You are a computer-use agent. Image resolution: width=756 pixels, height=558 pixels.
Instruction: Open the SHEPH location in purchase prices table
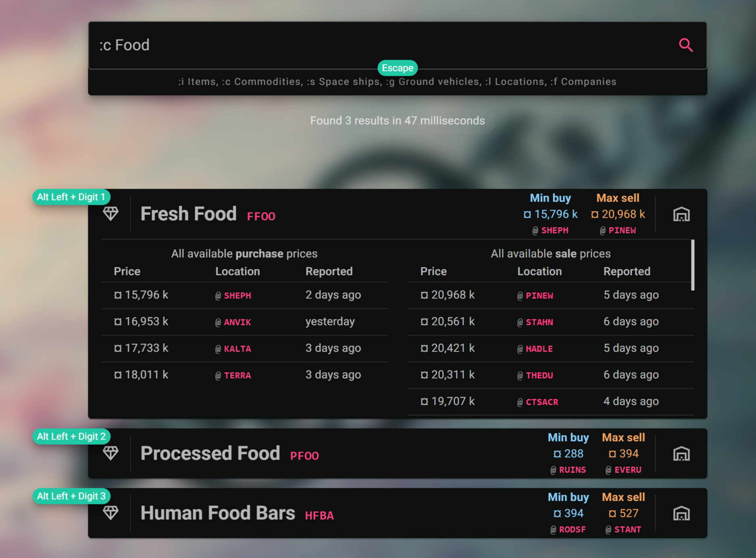pos(237,296)
